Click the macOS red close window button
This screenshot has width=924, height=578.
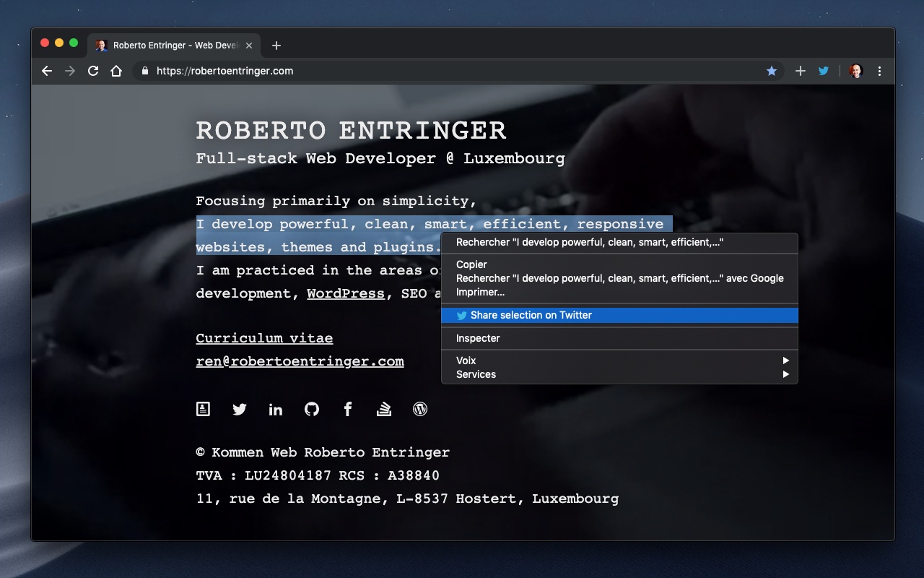(45, 43)
